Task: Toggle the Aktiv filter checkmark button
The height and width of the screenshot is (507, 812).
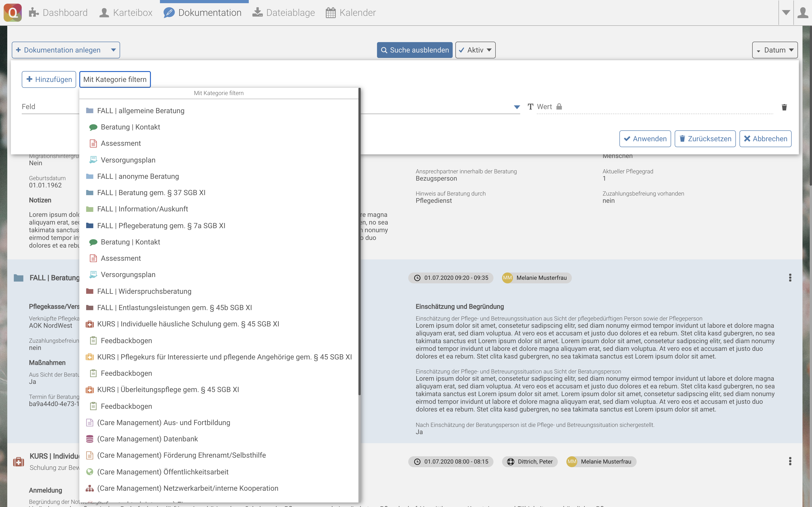Action: pos(475,50)
